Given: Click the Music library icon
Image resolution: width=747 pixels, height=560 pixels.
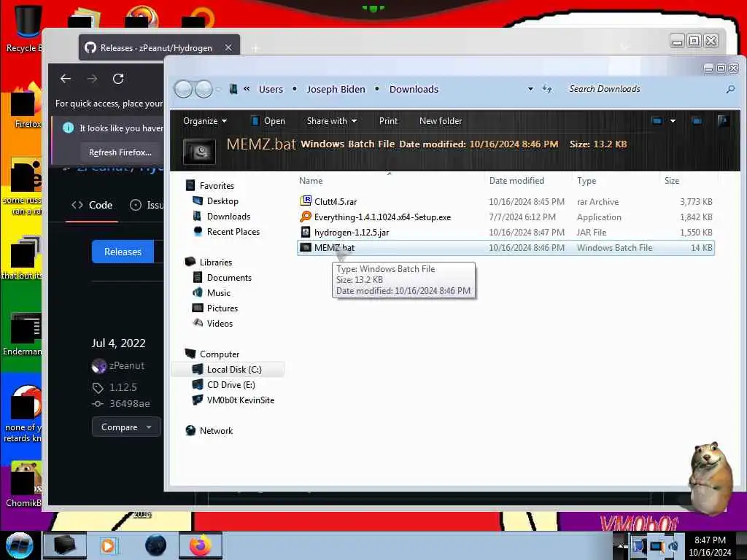Looking at the screenshot, I should tap(197, 292).
